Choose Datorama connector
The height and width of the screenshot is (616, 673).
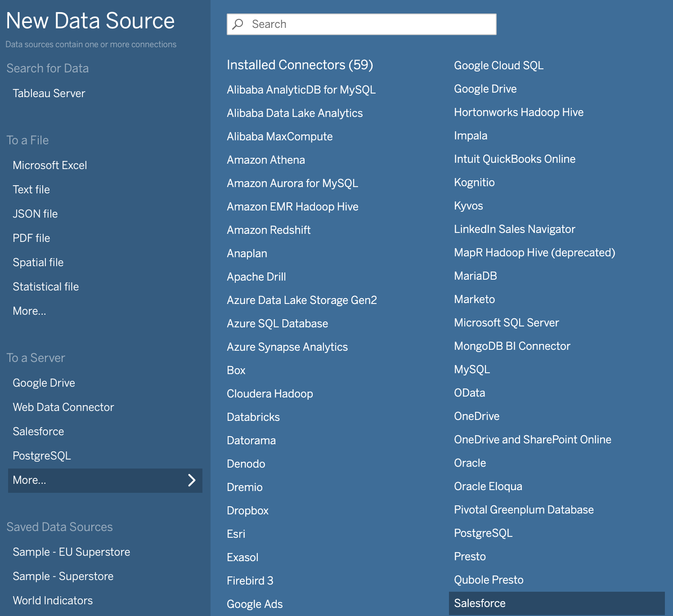point(251,441)
